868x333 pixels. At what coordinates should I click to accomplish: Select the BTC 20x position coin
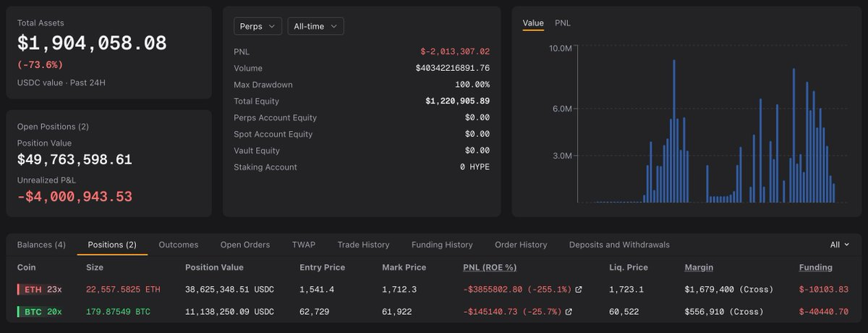43,312
